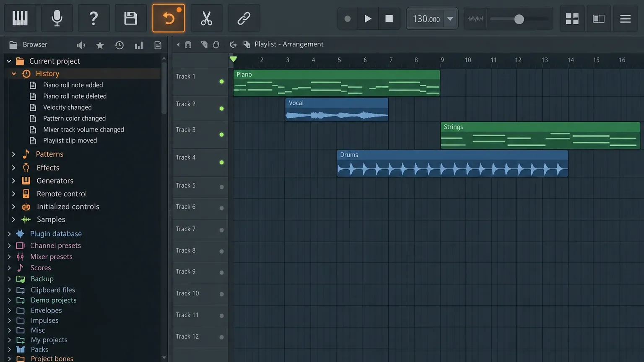Screen dimensions: 644x362
Task: Click the magnet snap icon in playlist toolbar
Action: 188,44
